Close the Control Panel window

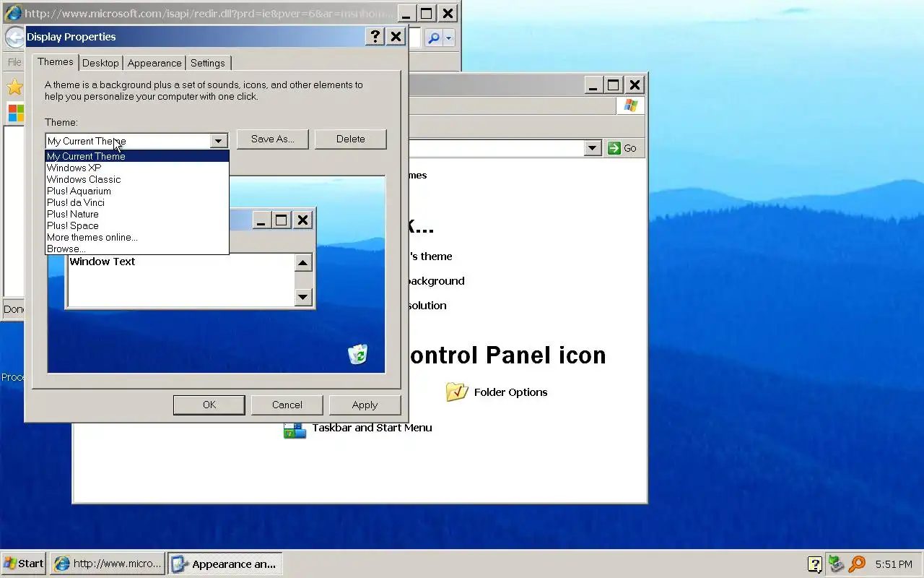click(x=634, y=85)
